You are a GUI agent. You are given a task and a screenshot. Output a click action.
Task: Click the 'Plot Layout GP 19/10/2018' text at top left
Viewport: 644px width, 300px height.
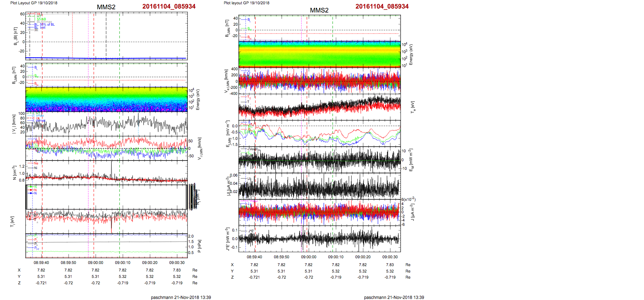34,3
